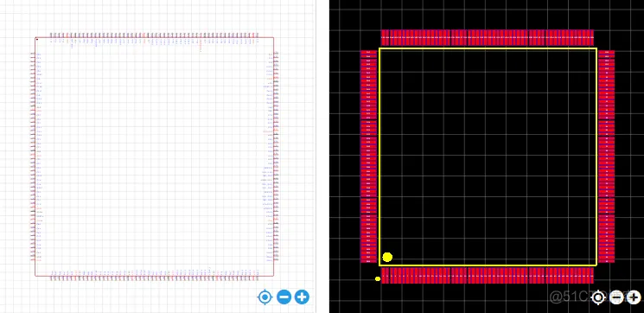644x313 pixels.
Task: Zoom out in the PCB footprint preview
Action: [616, 297]
